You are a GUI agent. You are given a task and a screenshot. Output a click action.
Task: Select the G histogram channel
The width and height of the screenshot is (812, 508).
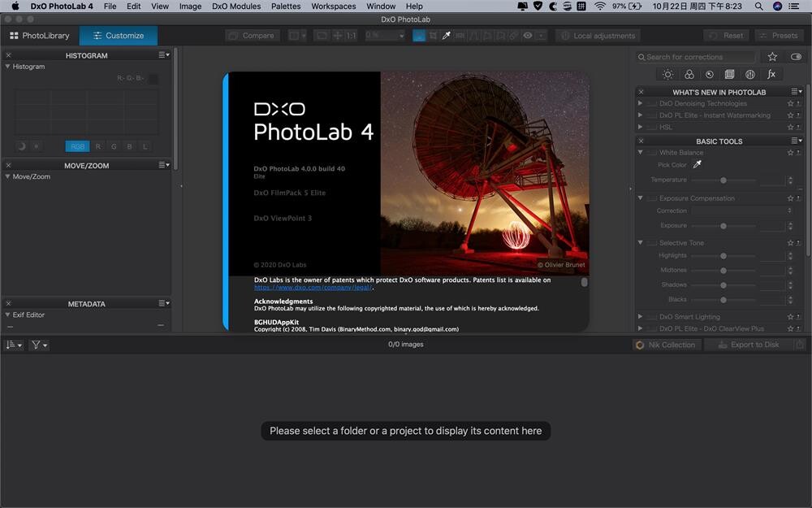click(x=114, y=146)
